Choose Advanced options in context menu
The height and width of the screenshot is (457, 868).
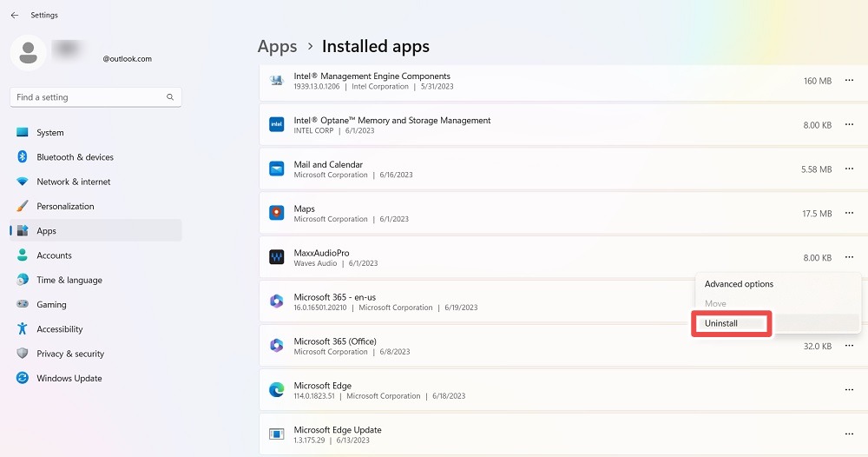[x=778, y=283]
